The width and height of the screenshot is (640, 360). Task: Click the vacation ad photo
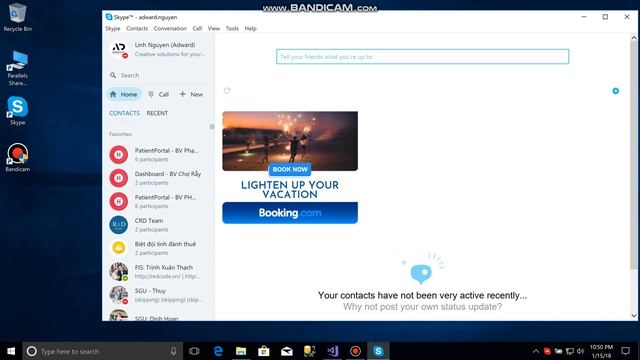[x=290, y=141]
